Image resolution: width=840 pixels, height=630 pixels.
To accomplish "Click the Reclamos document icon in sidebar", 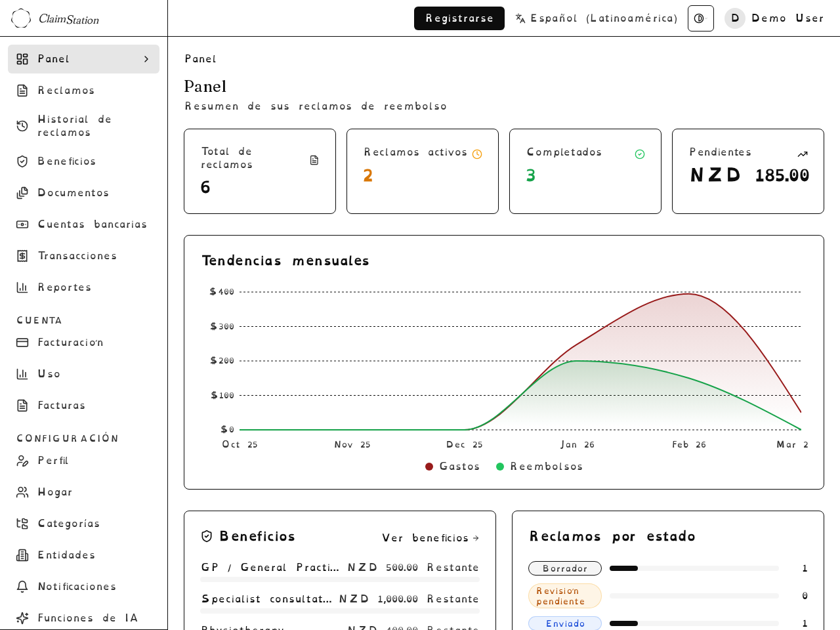I will point(22,91).
